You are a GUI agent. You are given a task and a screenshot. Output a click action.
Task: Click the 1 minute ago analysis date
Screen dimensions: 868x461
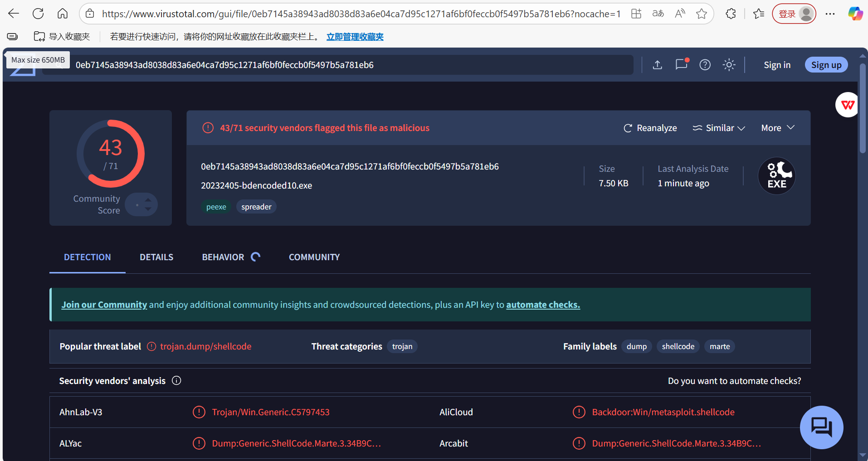[x=683, y=183]
